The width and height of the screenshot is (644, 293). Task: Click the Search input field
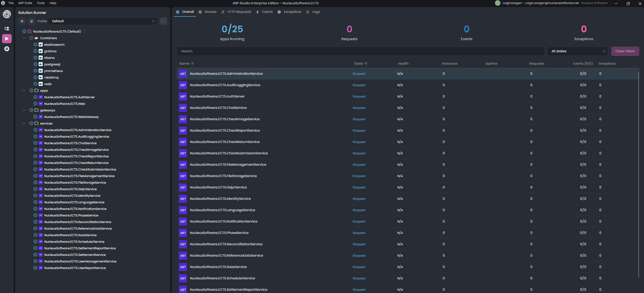pos(360,51)
